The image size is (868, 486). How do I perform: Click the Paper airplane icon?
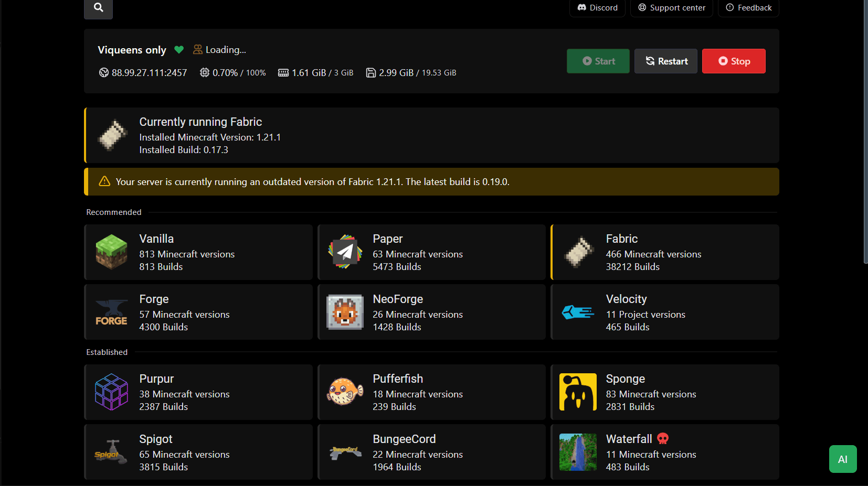click(345, 252)
